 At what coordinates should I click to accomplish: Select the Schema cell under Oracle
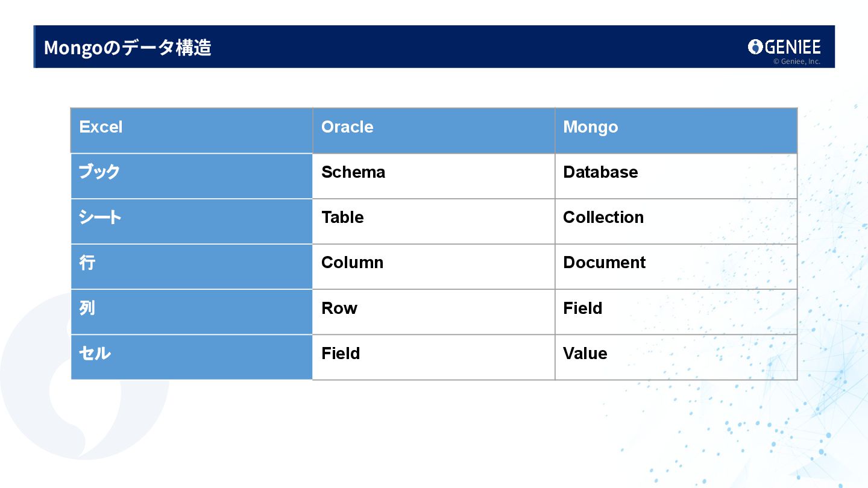[x=433, y=176]
